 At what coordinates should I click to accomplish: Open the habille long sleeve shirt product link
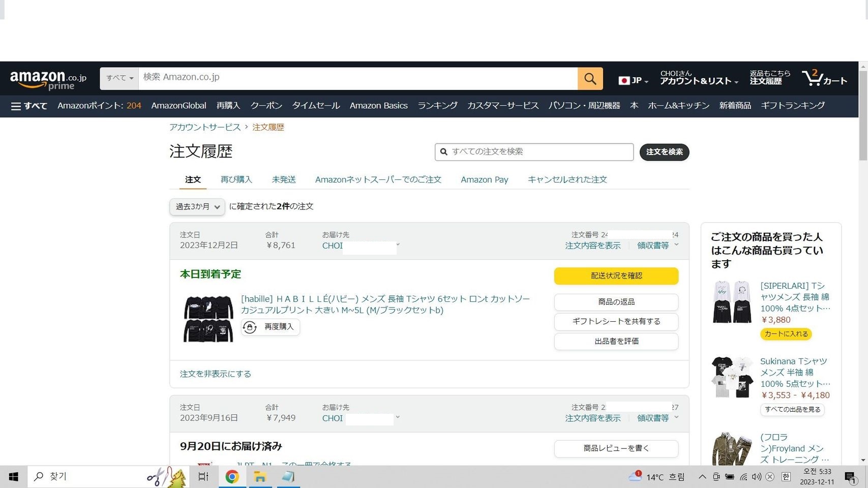385,304
